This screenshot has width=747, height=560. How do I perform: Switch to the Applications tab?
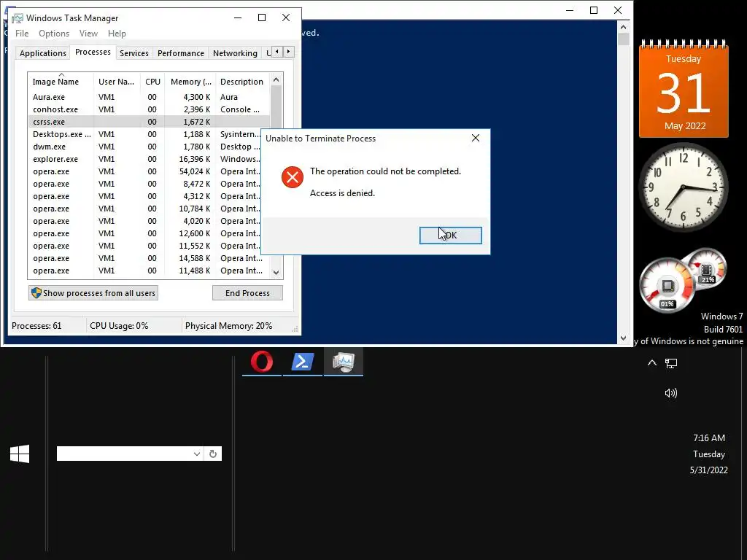pyautogui.click(x=43, y=53)
